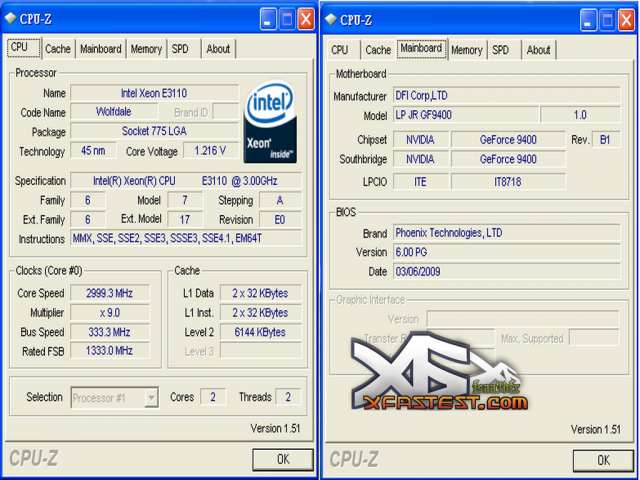Expand the Processor #1 selection dropdown
640x480 pixels.
point(151,397)
